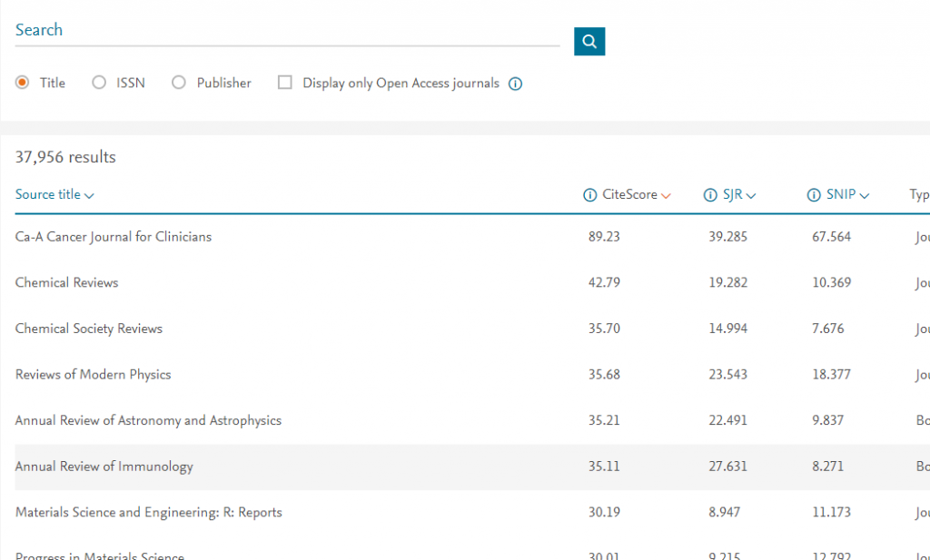Open Annual Review of Immunology
The image size is (930, 560).
point(104,467)
